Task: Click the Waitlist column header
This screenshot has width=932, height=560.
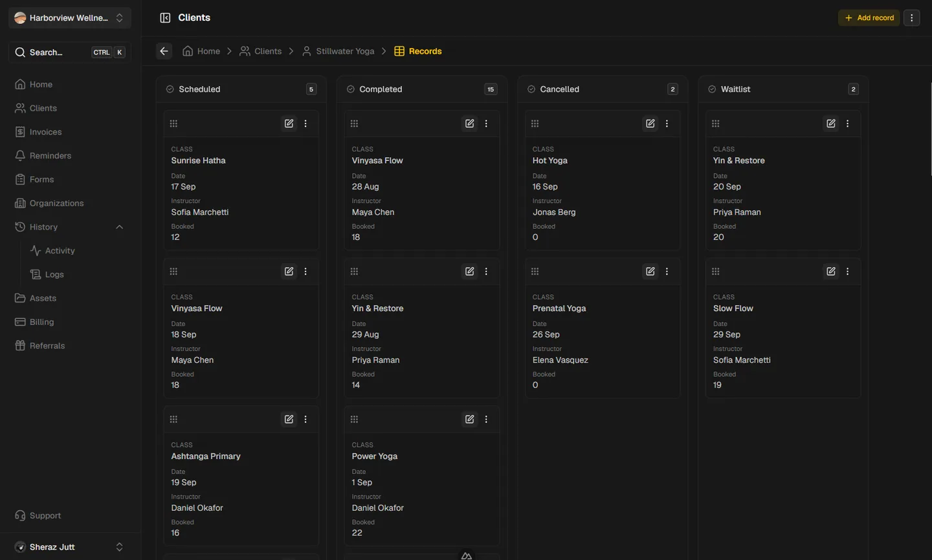Action: coord(783,89)
